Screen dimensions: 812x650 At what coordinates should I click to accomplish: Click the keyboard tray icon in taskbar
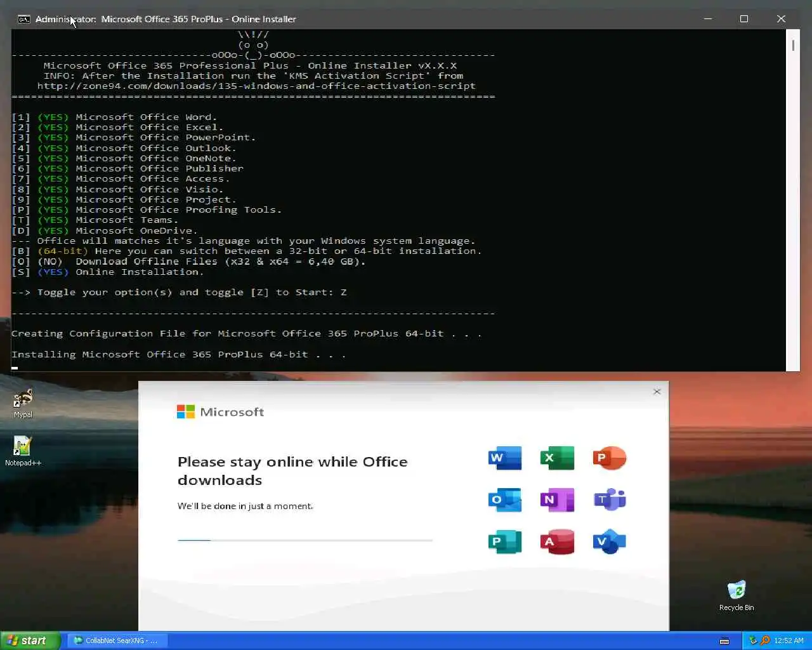724,641
